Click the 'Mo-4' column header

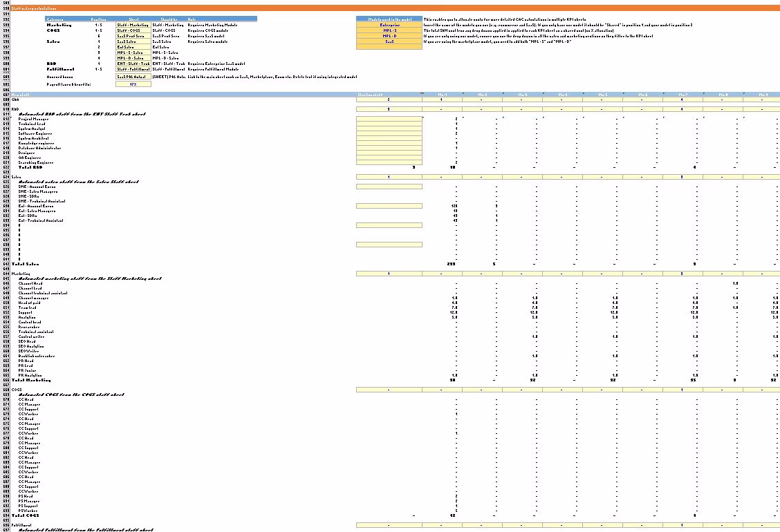pos(562,95)
